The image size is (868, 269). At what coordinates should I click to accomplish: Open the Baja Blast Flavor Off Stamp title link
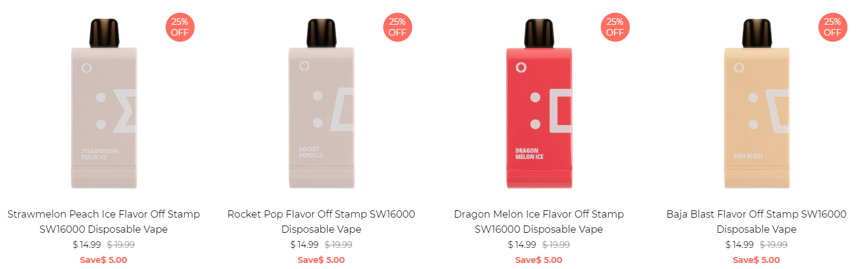[x=756, y=222]
